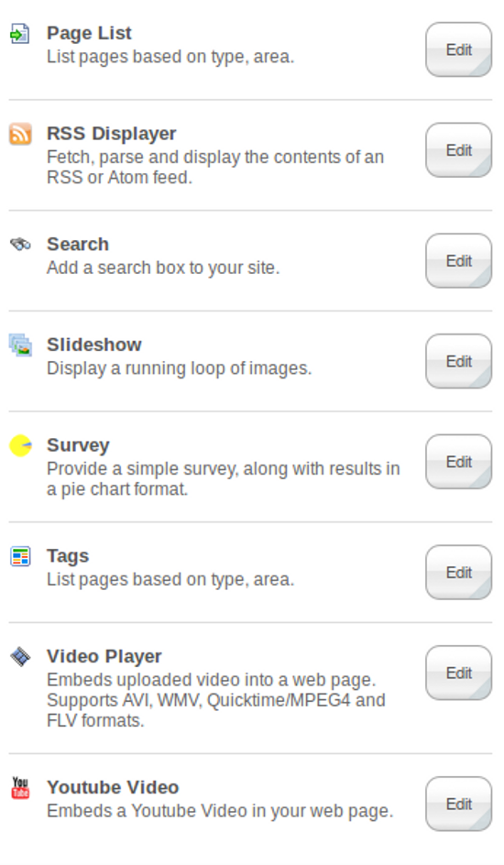The width and height of the screenshot is (504, 865).
Task: Click the Tags block icon
Action: pyautogui.click(x=20, y=556)
